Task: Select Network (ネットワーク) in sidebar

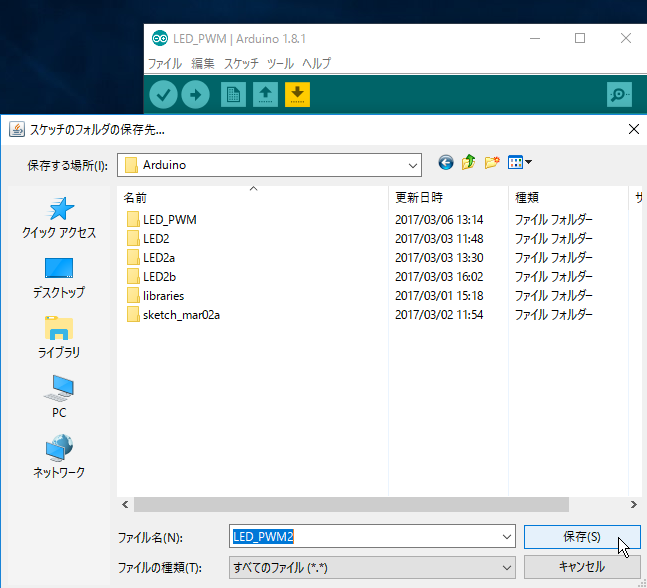Action: (x=59, y=457)
